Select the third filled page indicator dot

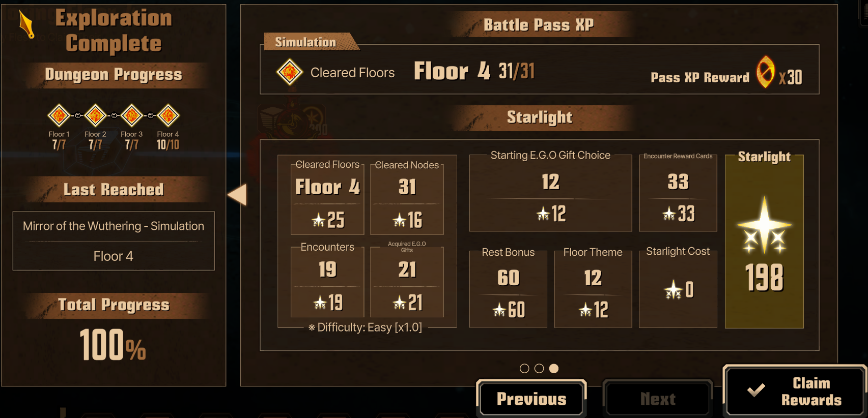[x=554, y=369]
